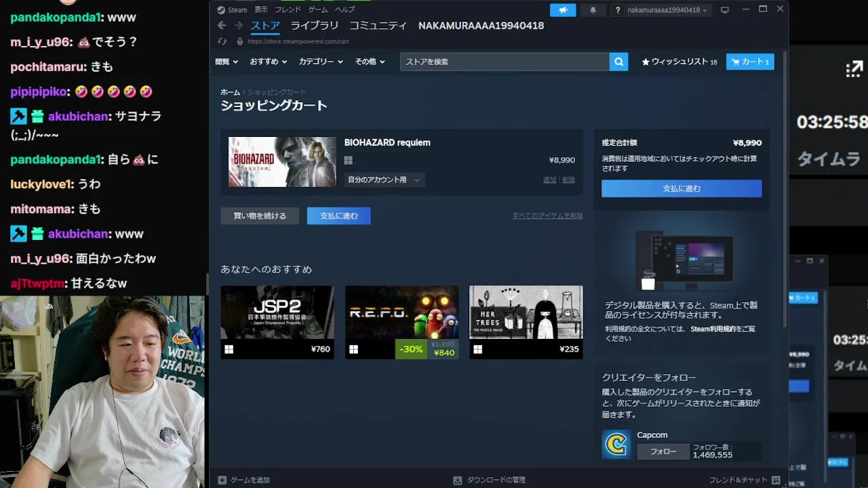
Task: Click the ゲームを追加 label
Action: (250, 480)
